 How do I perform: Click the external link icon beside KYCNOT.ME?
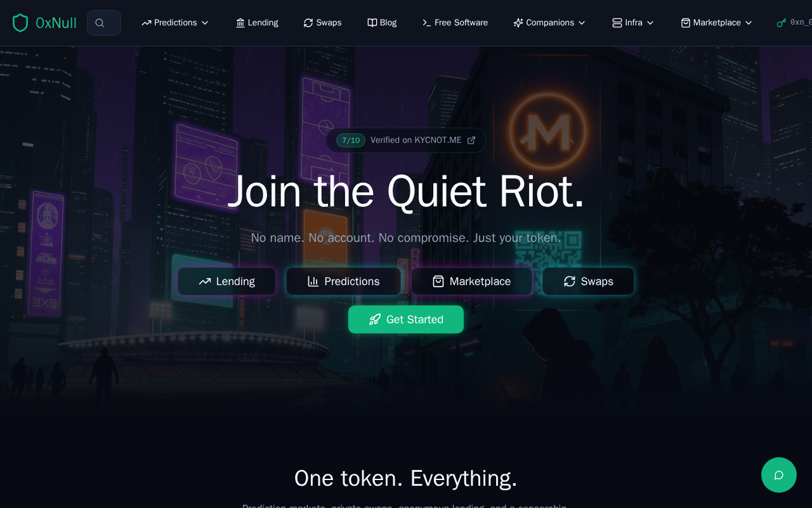point(471,140)
